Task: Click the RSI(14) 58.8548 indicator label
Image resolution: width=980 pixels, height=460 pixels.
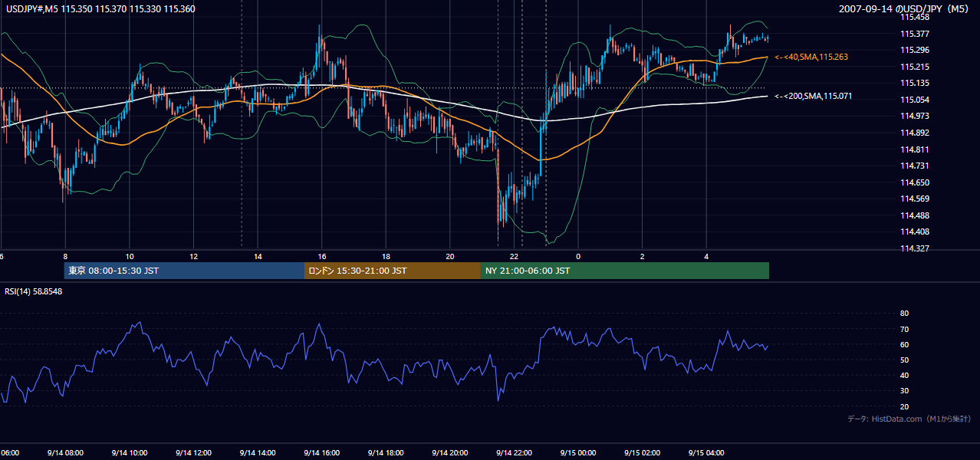Action: [33, 291]
